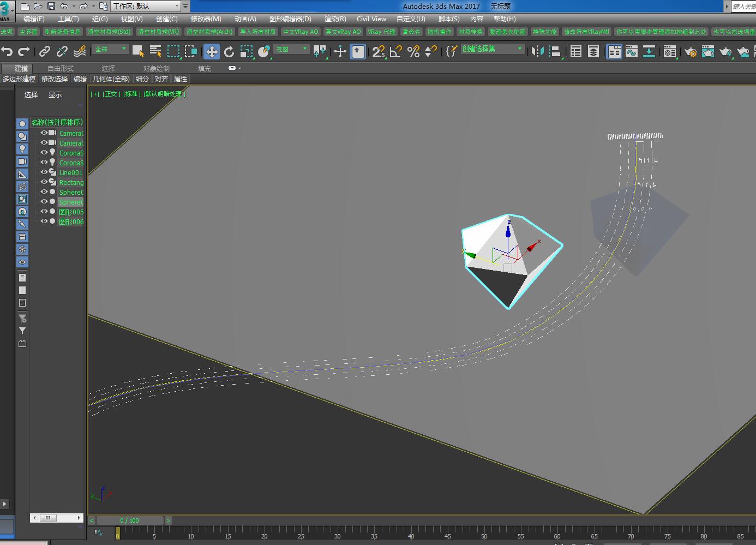Activate the Select Object tool
This screenshot has width=756, height=545.
(138, 51)
